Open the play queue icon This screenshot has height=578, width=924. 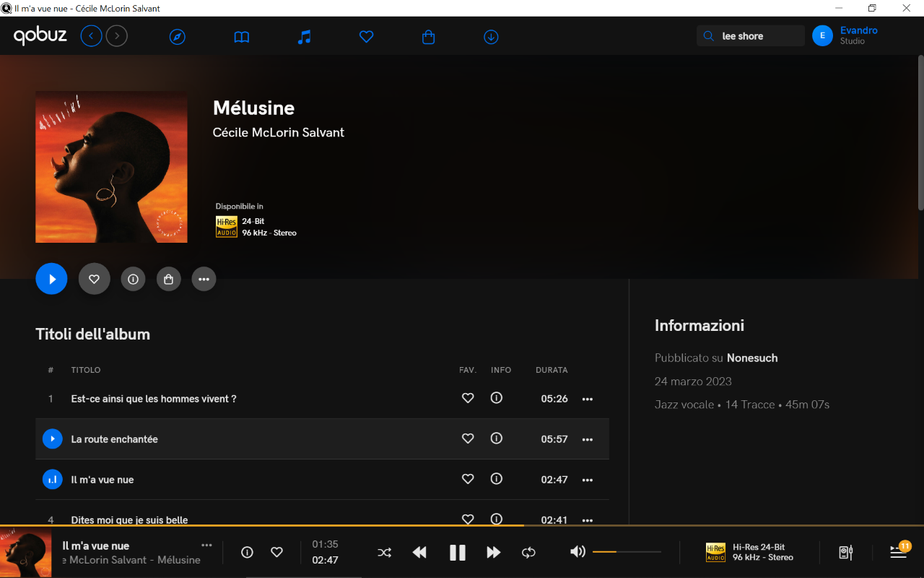coord(898,553)
